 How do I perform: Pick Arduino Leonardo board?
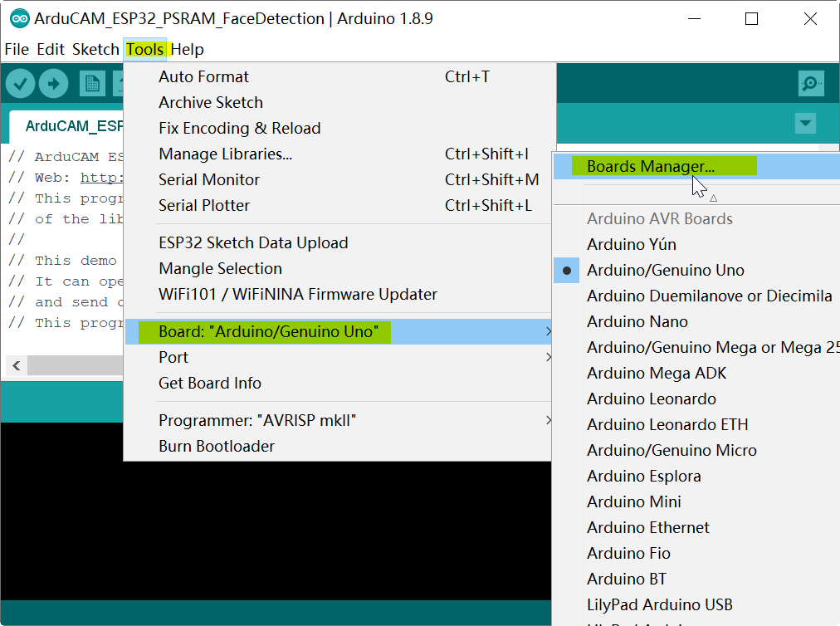click(x=696, y=399)
